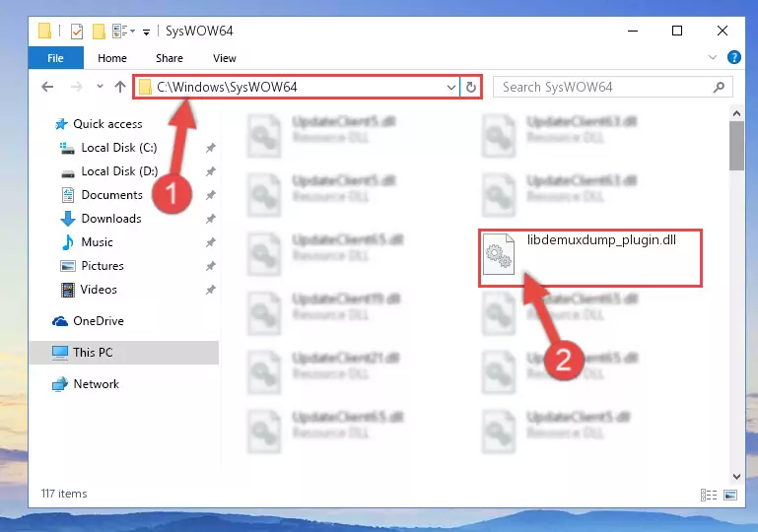Open the recent locations dropdown arrow
758x532 pixels.
tap(100, 87)
